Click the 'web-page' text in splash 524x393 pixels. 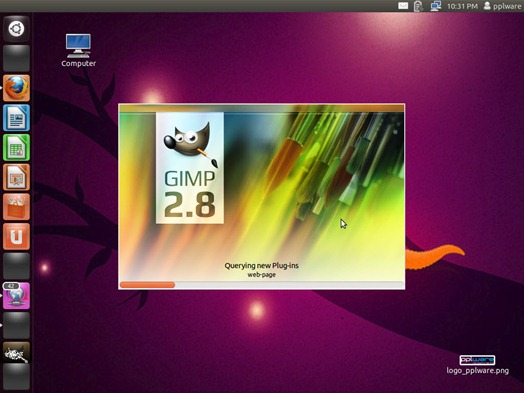[261, 275]
